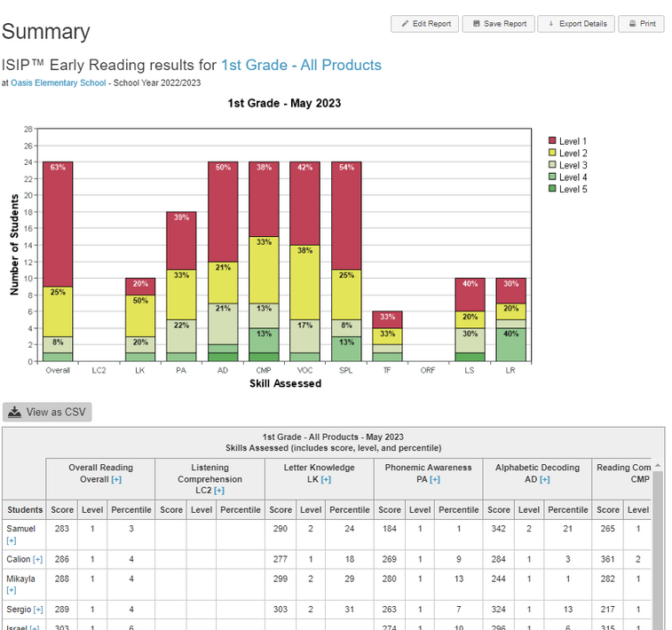672x630 pixels.
Task: Open the 1st Grade - All Products link
Action: click(x=301, y=65)
